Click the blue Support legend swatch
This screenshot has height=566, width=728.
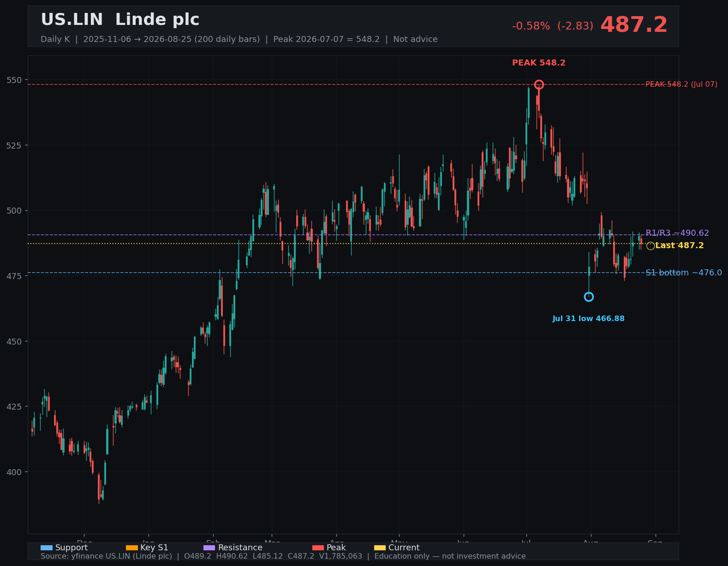47,548
